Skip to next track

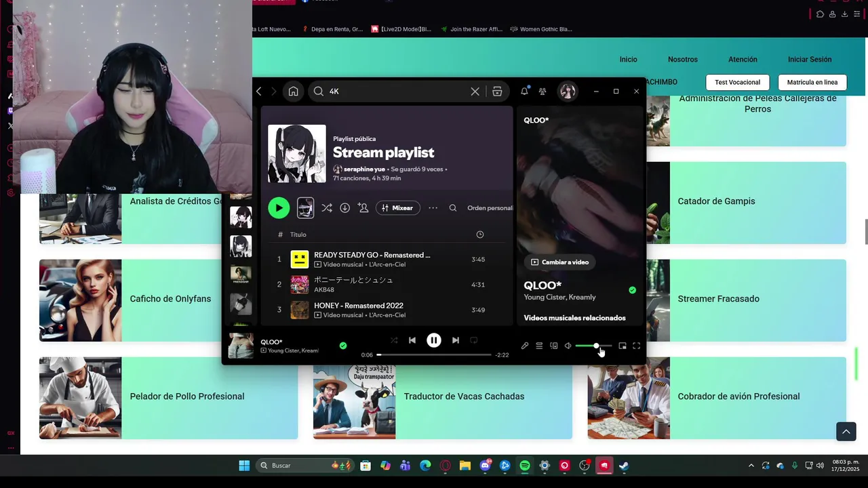coord(456,340)
